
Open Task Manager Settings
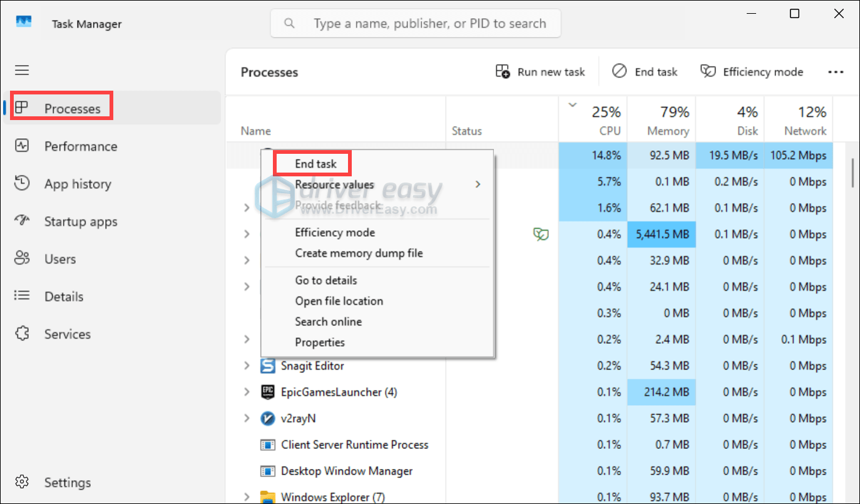[x=67, y=483]
